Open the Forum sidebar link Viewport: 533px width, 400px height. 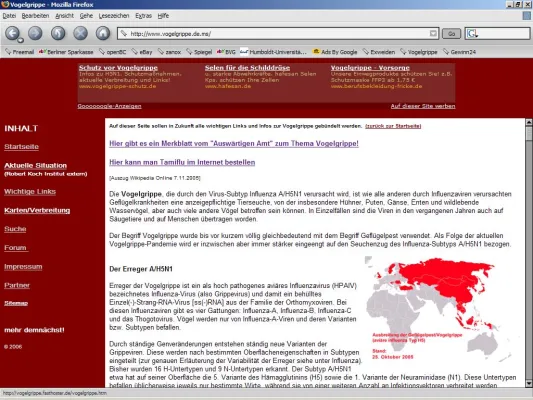(x=15, y=248)
